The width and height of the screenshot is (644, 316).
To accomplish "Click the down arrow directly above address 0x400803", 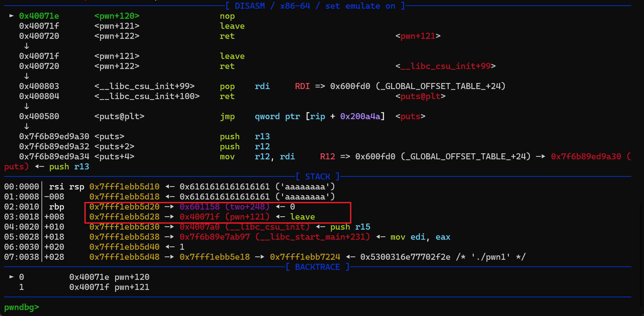I will (x=26, y=76).
